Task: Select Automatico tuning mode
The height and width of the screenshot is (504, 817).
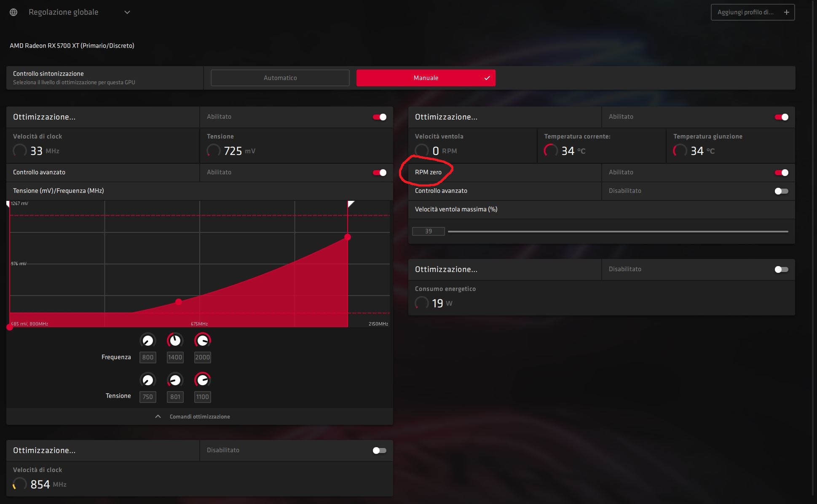Action: coord(280,78)
